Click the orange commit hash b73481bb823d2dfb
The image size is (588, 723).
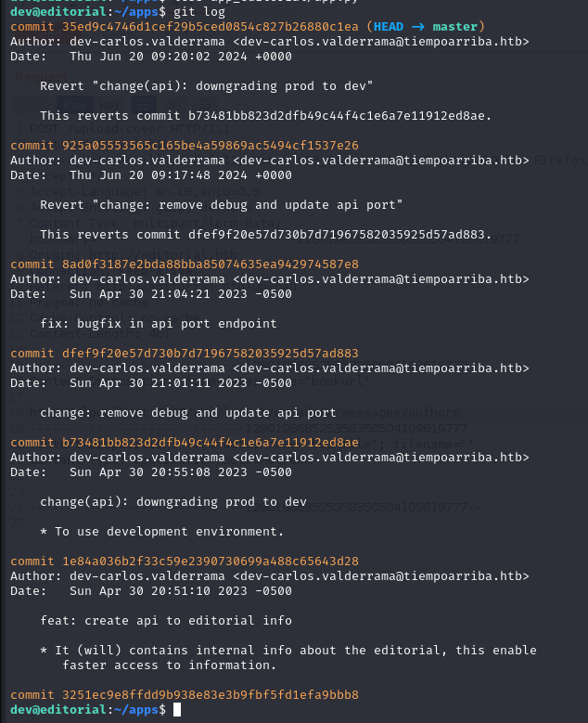(x=211, y=442)
